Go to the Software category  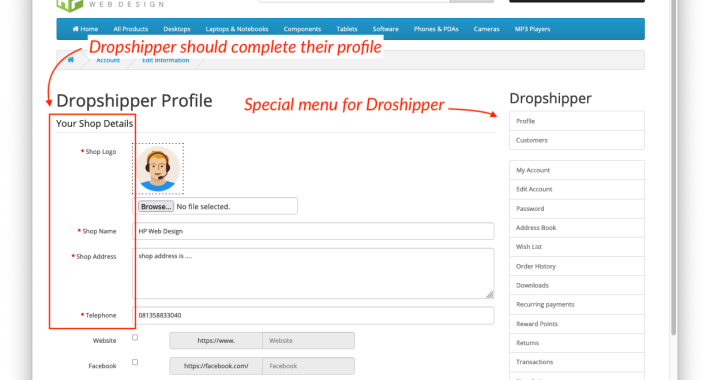[x=385, y=29]
